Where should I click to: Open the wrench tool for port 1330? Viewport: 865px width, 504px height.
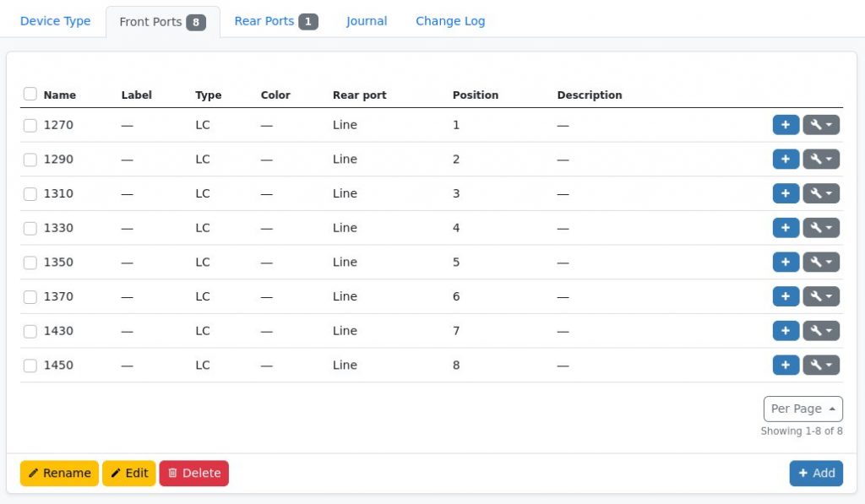click(816, 227)
